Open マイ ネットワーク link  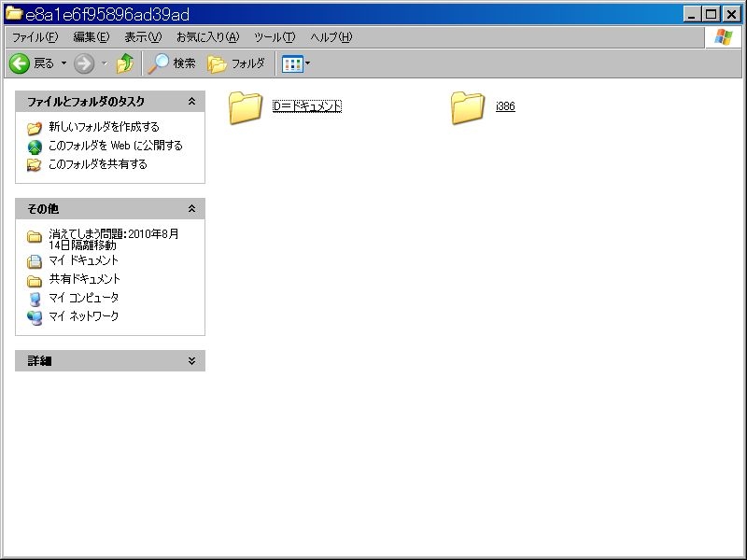[83, 316]
